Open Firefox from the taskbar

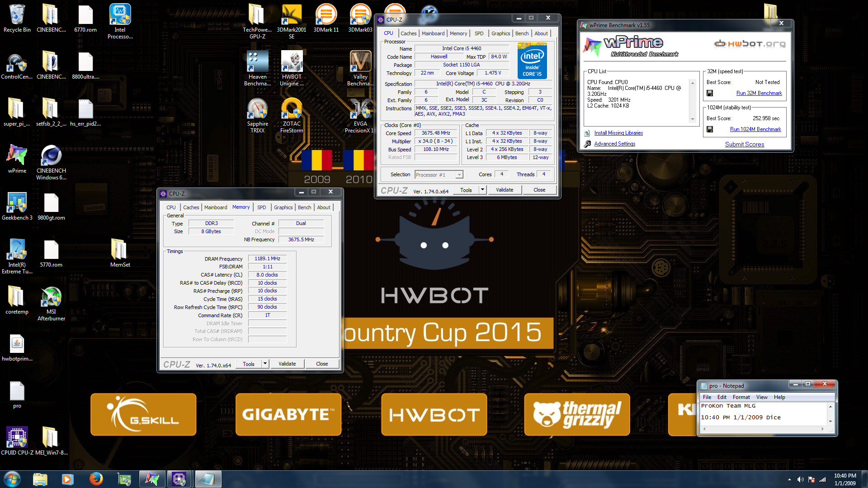(x=96, y=479)
